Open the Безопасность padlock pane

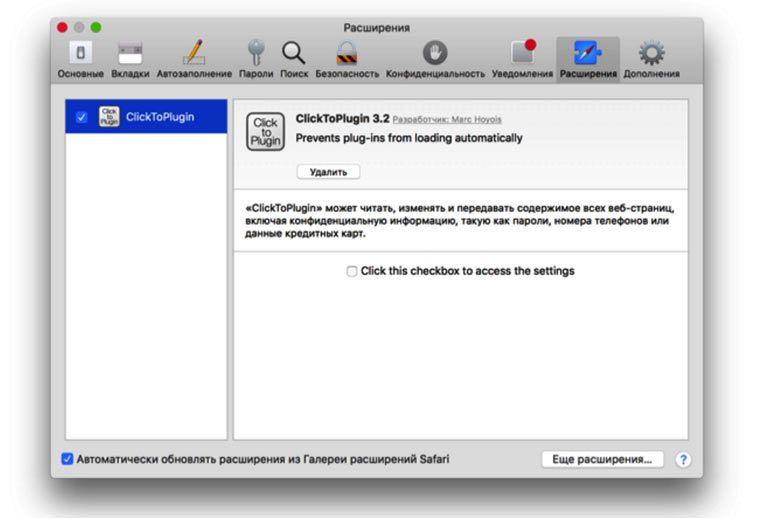(347, 60)
